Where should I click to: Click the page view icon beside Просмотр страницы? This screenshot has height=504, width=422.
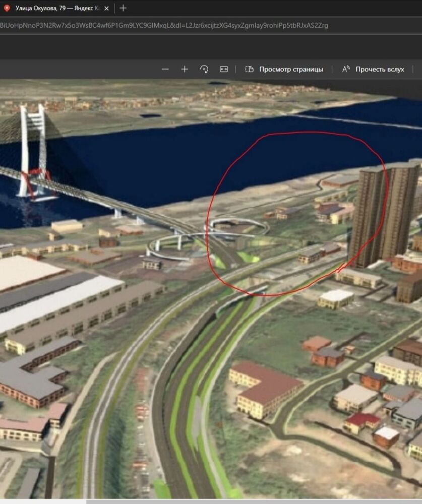point(249,70)
